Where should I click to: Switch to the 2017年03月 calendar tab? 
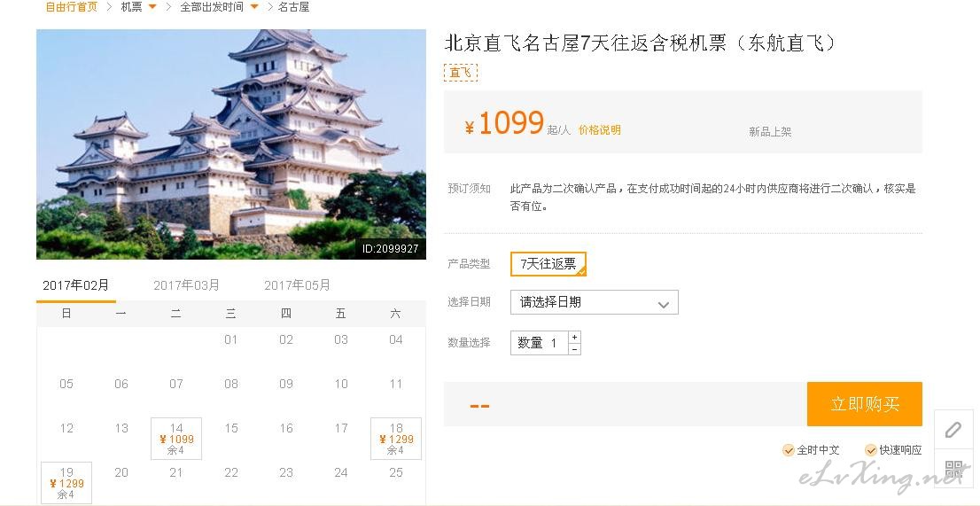186,285
